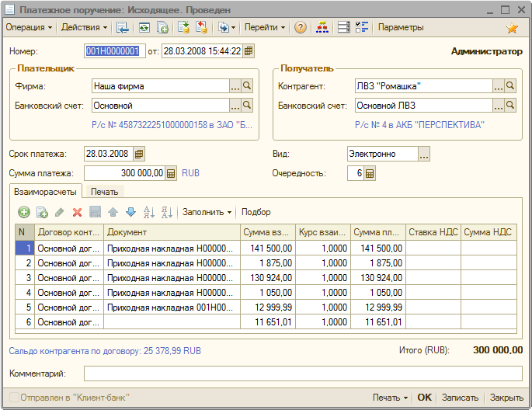Select row 5 document Приходная накладная 001Н00

click(x=172, y=307)
